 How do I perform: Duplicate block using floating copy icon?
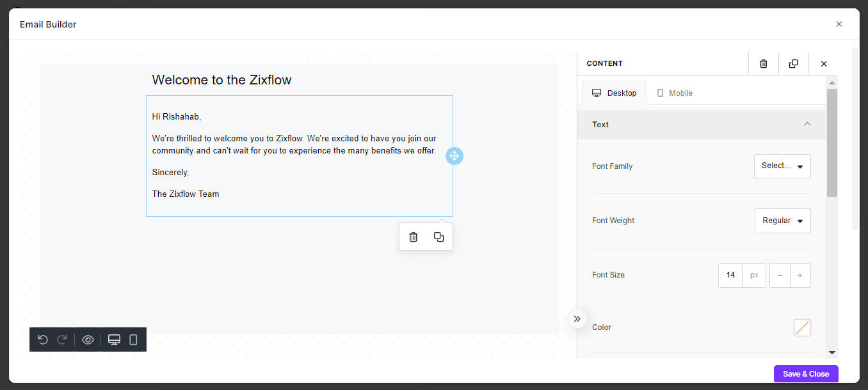(x=438, y=237)
